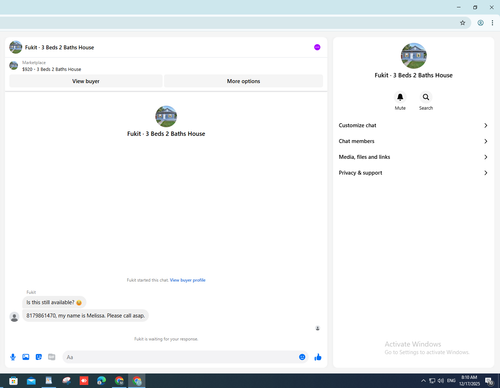The width and height of the screenshot is (500, 388).
Task: Open the emoji picker in message box
Action: [302, 357]
